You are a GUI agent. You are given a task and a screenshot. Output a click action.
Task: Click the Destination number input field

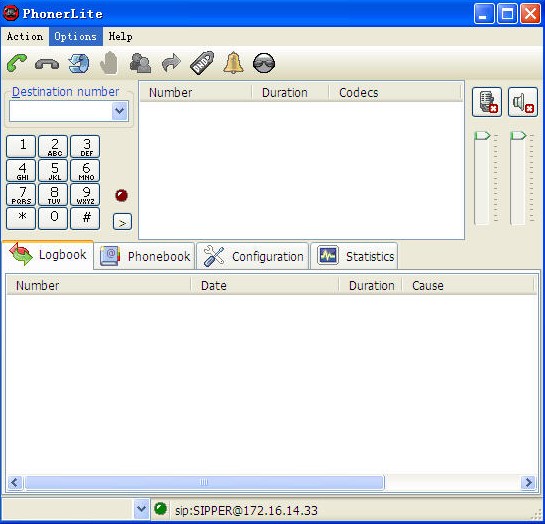pyautogui.click(x=61, y=111)
